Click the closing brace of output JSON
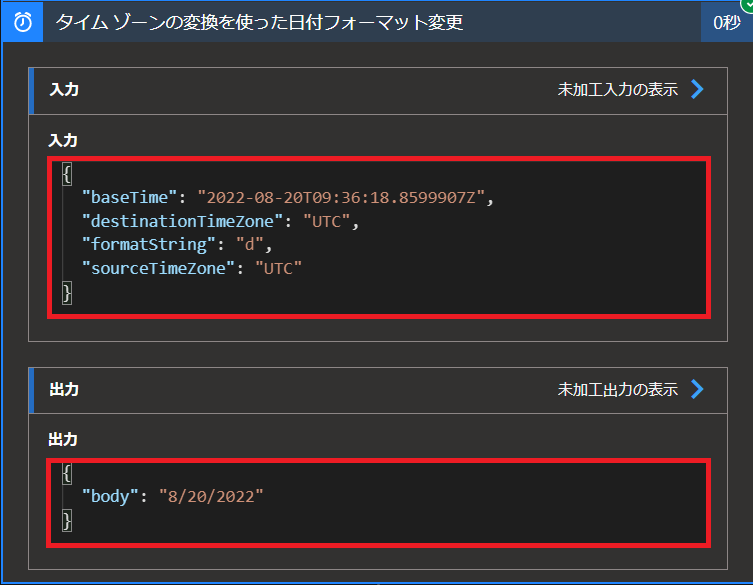 click(x=67, y=521)
